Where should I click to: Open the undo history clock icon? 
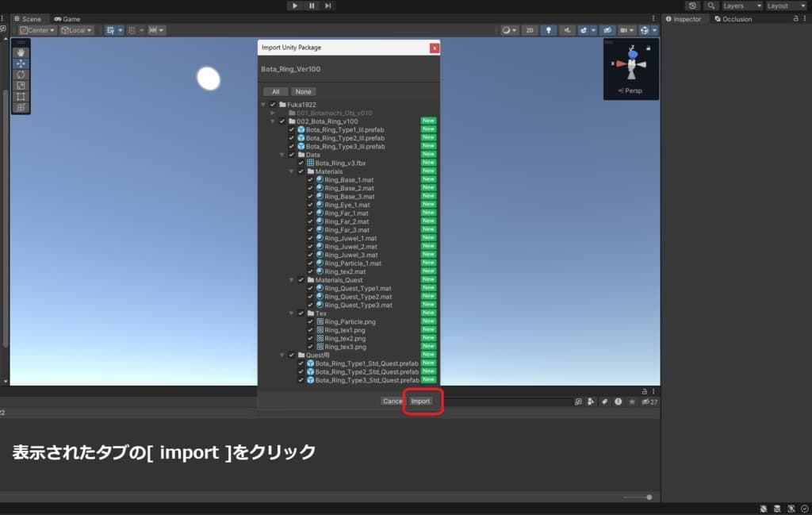tap(692, 6)
